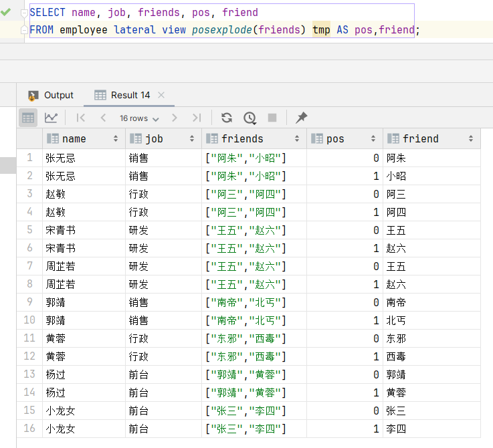Go to next page of results
This screenshot has height=448, width=493.
[175, 118]
